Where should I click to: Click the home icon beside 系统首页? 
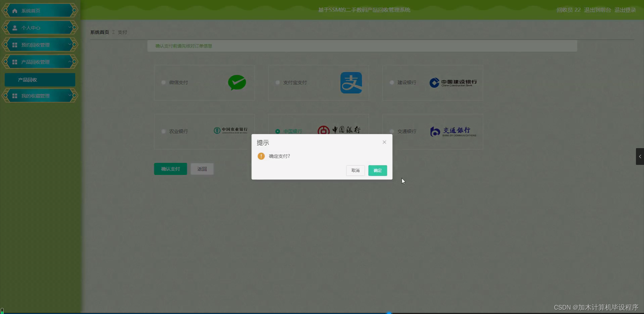pos(15,11)
